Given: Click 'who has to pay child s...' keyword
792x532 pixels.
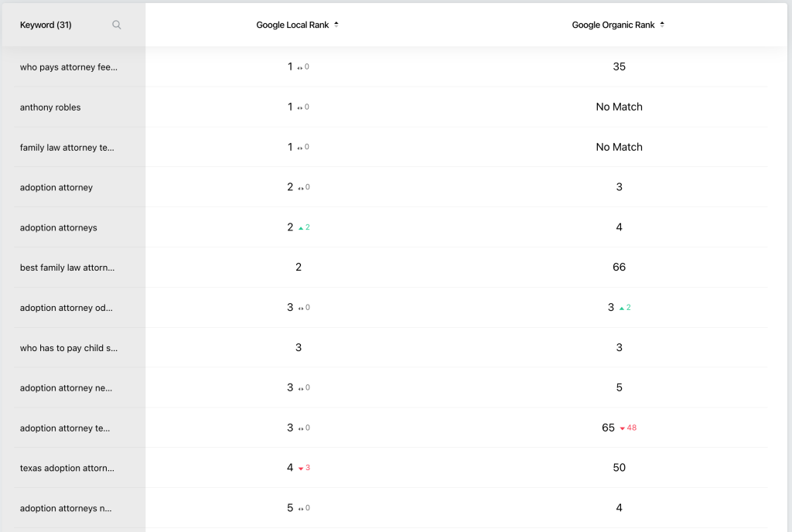Looking at the screenshot, I should (69, 348).
